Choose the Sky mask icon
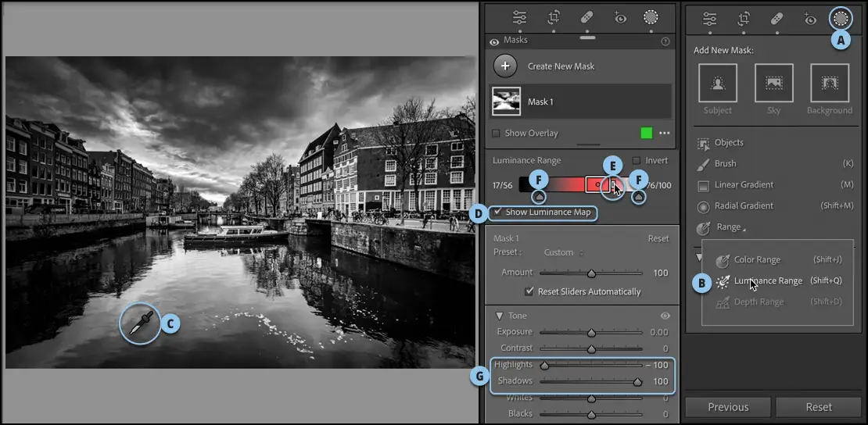The height and width of the screenshot is (425, 868). pos(773,84)
